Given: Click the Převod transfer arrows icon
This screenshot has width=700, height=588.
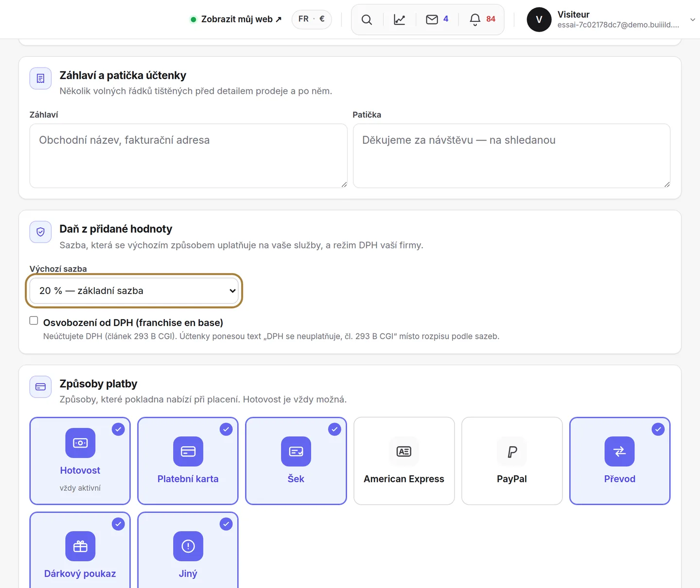Looking at the screenshot, I should pyautogui.click(x=620, y=451).
